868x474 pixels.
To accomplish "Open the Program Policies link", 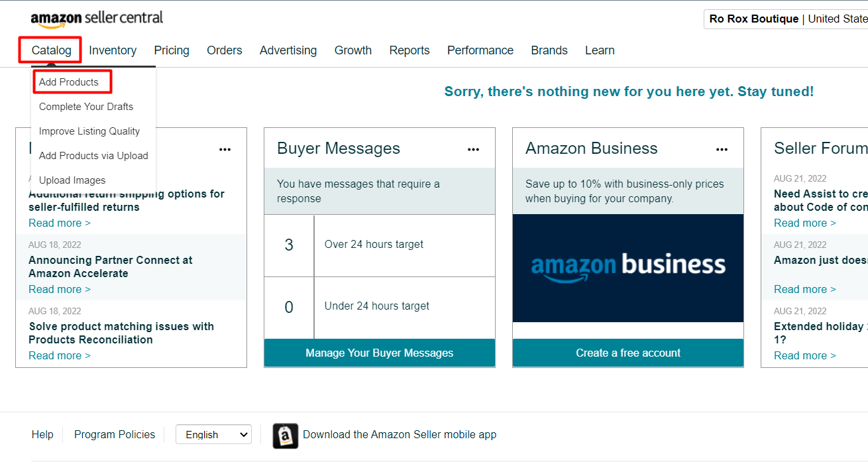I will (115, 434).
